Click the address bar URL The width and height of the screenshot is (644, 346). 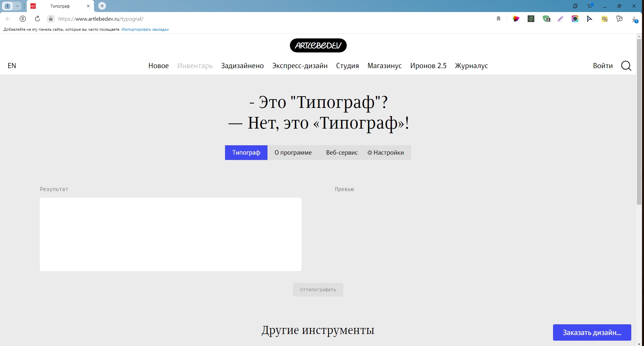point(101,19)
